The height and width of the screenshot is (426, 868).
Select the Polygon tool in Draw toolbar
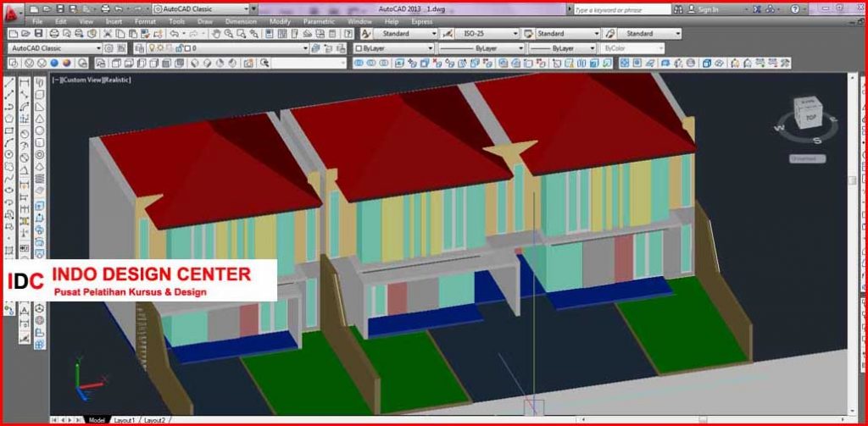tap(9, 119)
